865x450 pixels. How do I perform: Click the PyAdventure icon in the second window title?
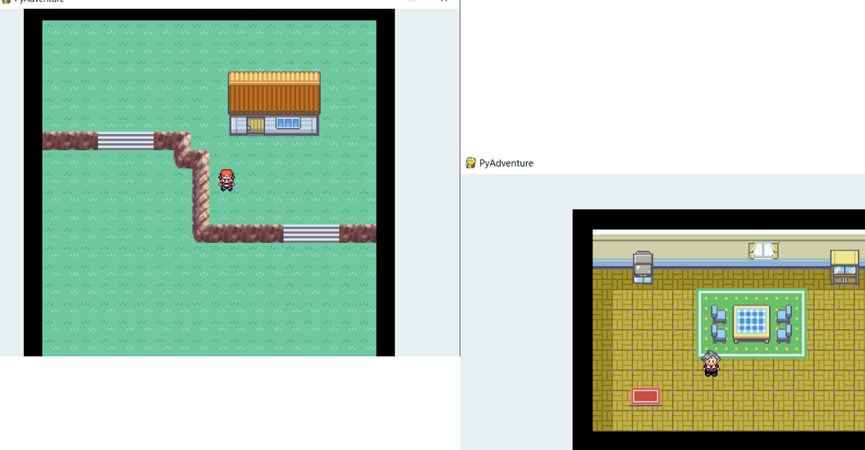471,163
